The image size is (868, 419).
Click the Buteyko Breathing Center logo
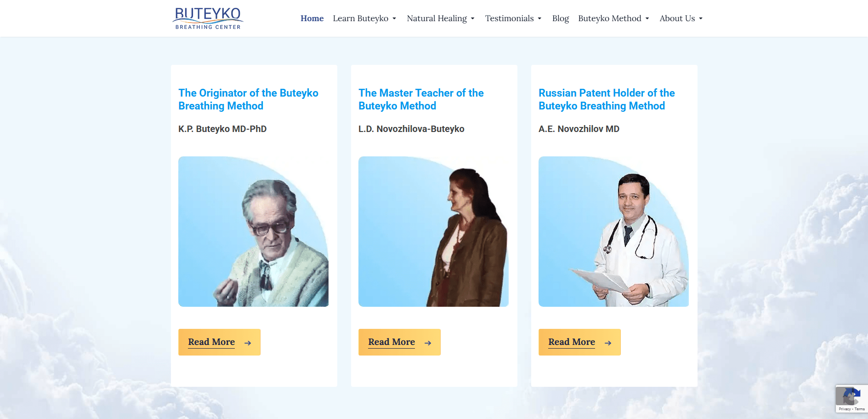208,18
